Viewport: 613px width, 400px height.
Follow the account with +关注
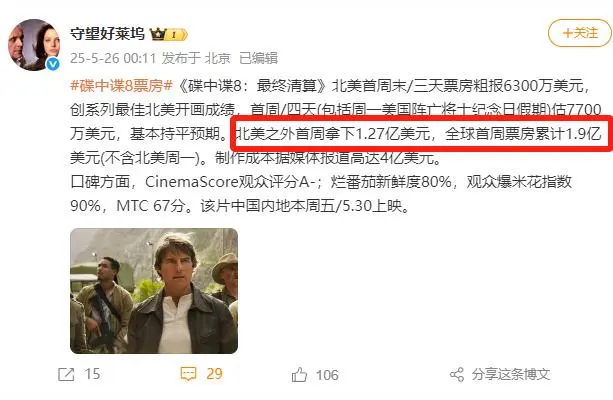pyautogui.click(x=580, y=33)
